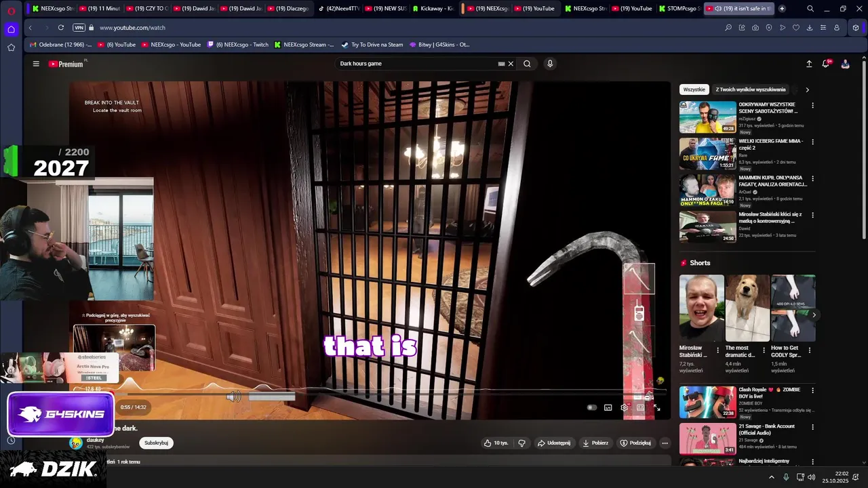The height and width of the screenshot is (488, 868).
Task: Open zoom-out magnifier in Opera toolbar
Action: point(728,28)
